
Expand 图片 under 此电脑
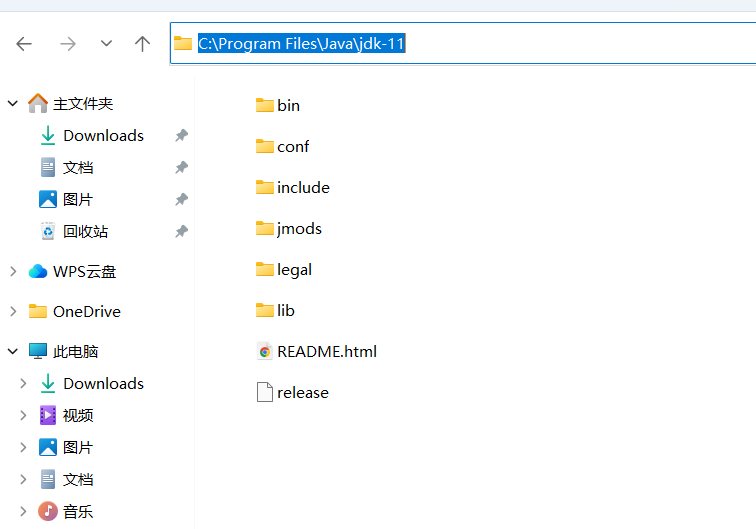click(23, 448)
